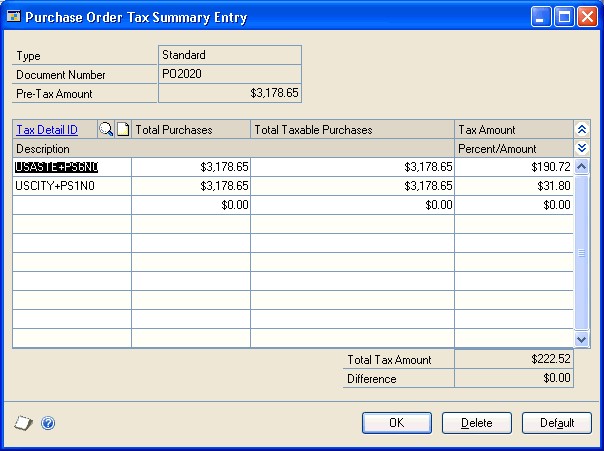Viewport: 604px width, 451px height.
Task: Click Total Taxable Purchases value in USASTE row
Action: click(x=352, y=167)
